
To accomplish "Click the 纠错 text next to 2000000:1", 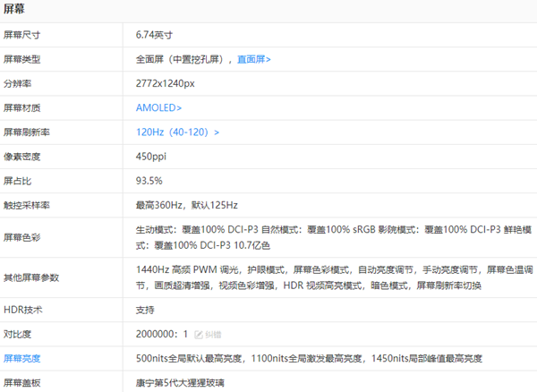I will click(x=213, y=335).
